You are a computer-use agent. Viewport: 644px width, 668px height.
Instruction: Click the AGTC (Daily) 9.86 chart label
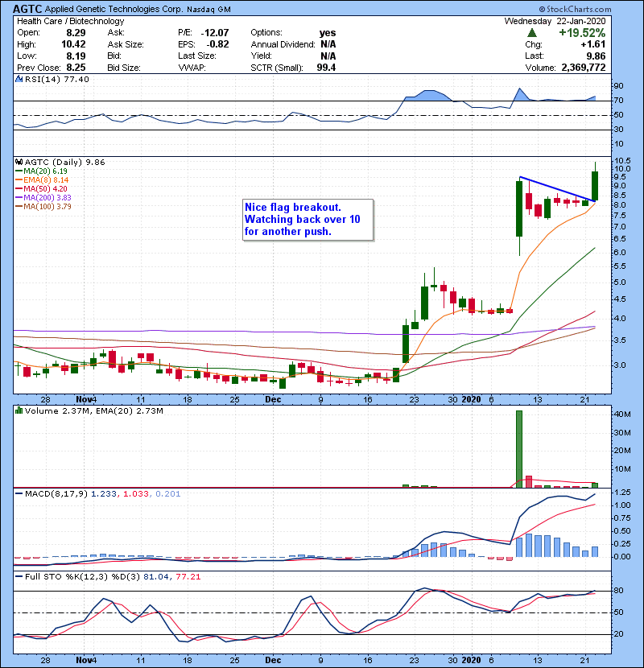(64, 162)
